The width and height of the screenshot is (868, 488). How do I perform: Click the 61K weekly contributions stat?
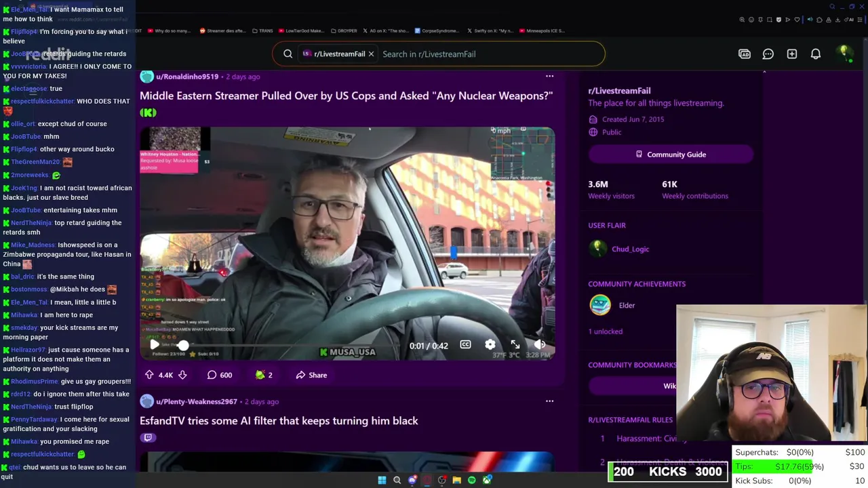pyautogui.click(x=695, y=190)
